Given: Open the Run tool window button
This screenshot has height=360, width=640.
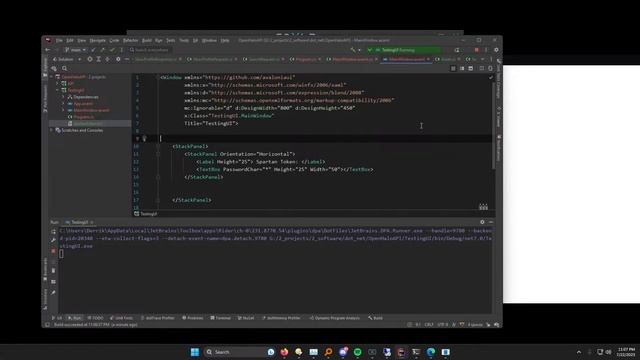Looking at the screenshot, I should (x=74, y=318).
